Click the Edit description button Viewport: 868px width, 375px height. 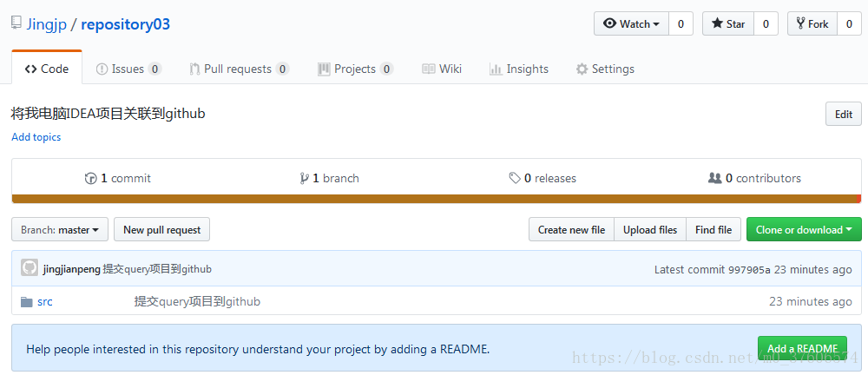coord(843,114)
